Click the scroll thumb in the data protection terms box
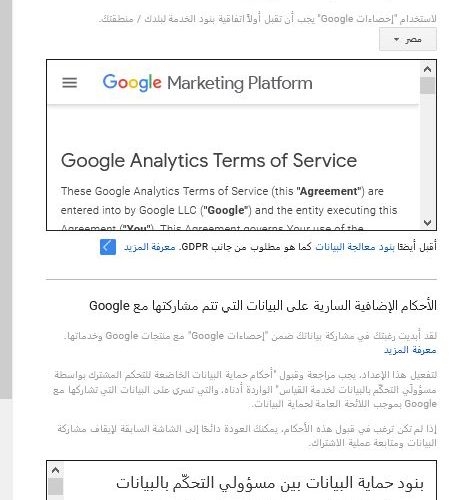 (x=55, y=487)
